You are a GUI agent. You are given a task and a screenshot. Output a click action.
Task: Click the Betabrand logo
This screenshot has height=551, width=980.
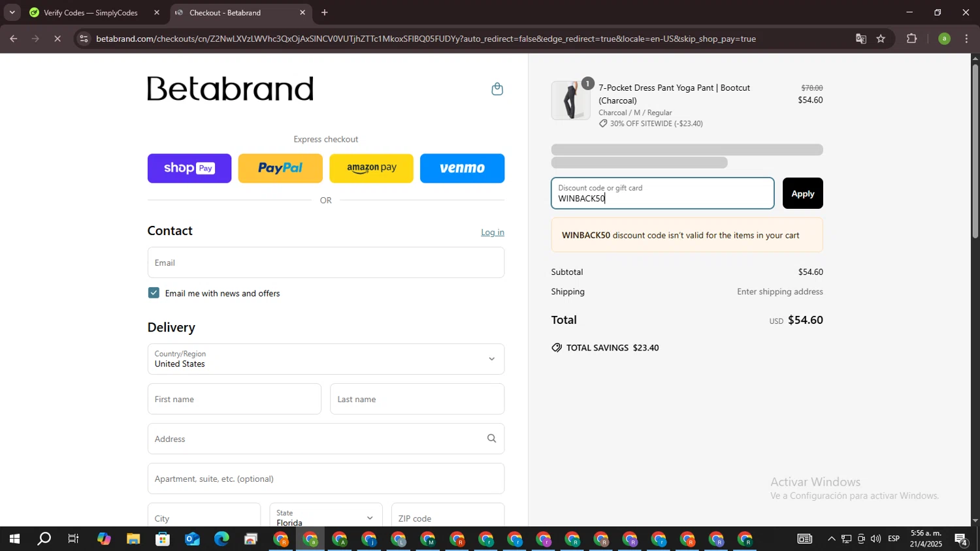tap(231, 89)
